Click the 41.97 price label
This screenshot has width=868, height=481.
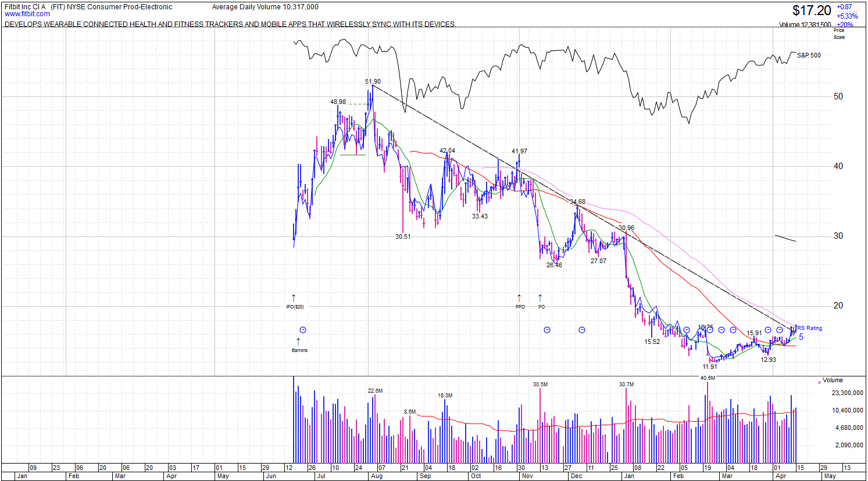pos(519,152)
